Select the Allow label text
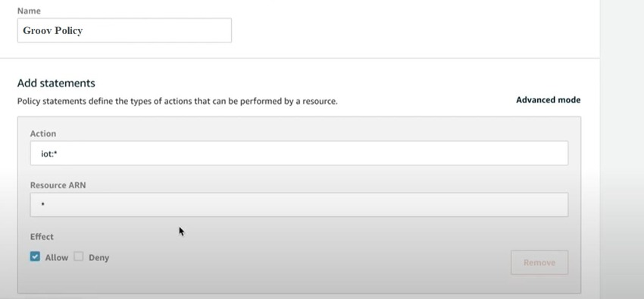644x299 pixels. pyautogui.click(x=57, y=258)
